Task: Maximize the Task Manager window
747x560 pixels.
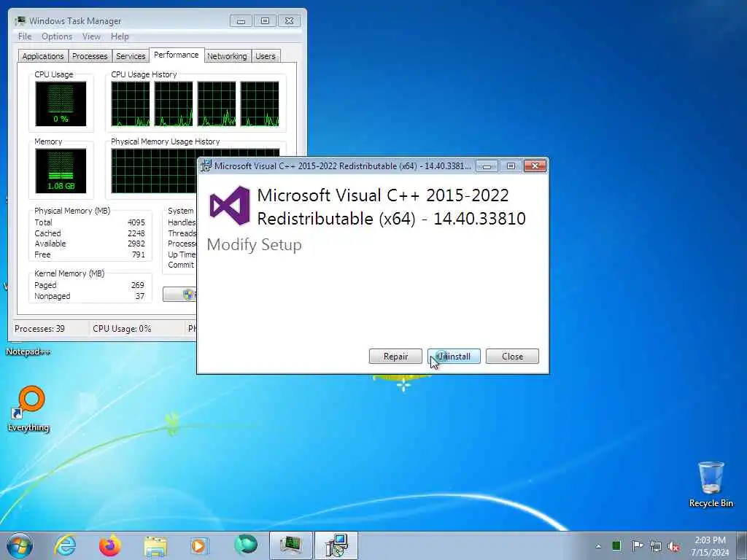Action: (265, 21)
